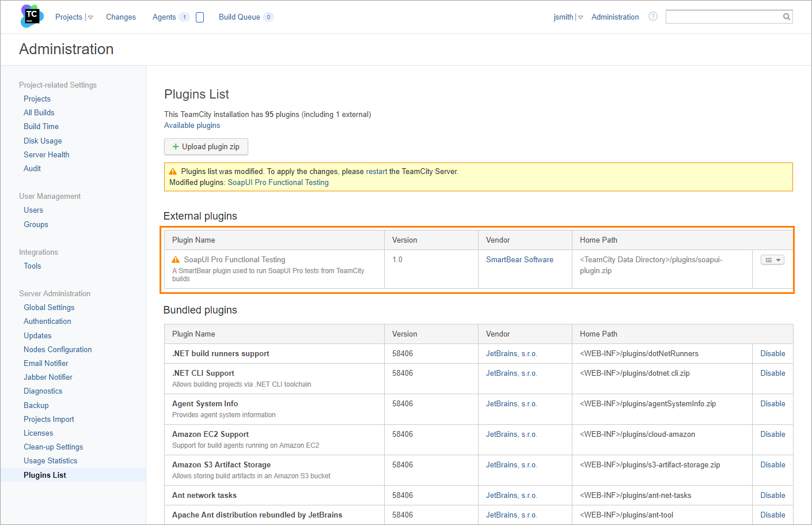812x525 pixels.
Task: Open Email Notifier settings
Action: point(45,363)
